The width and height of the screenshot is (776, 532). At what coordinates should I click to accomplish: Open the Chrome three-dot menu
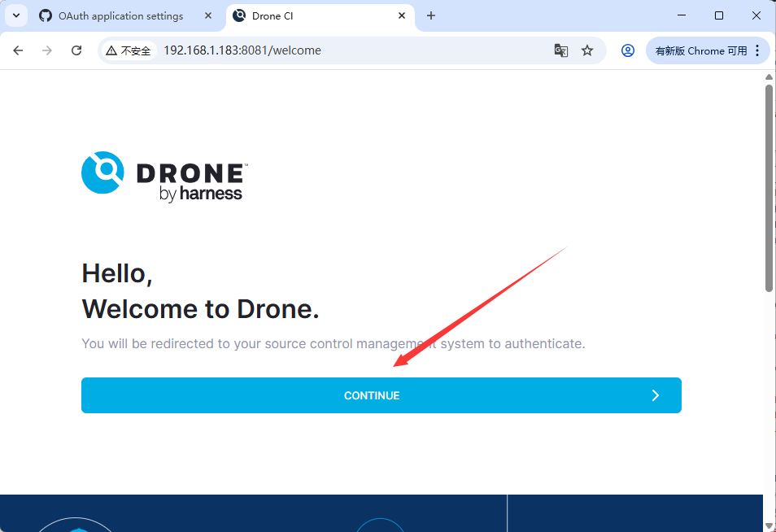click(x=758, y=50)
